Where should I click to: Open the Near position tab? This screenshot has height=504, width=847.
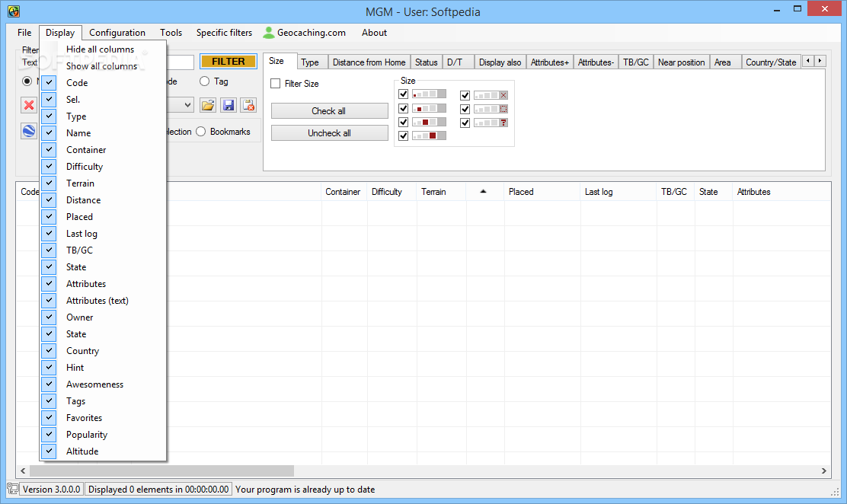(x=681, y=62)
